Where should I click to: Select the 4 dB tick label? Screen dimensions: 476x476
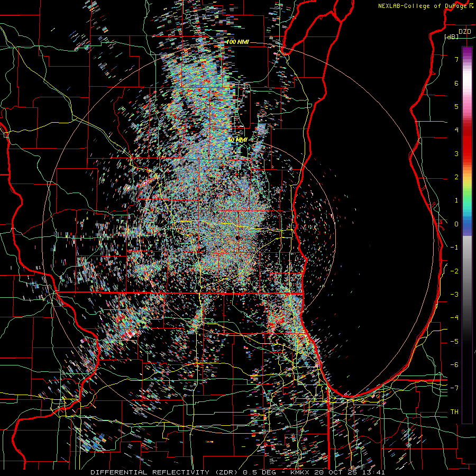pos(456,130)
